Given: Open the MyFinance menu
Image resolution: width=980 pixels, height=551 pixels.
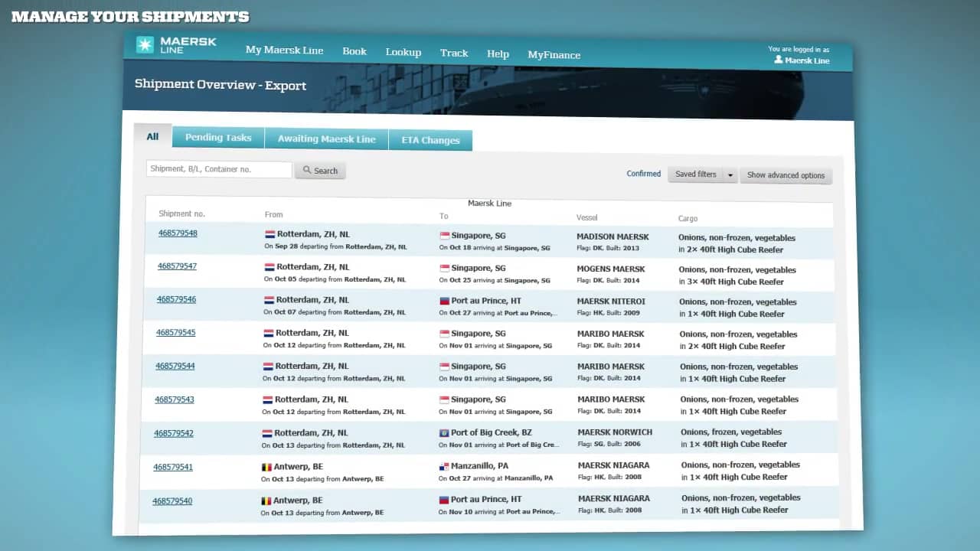Looking at the screenshot, I should (554, 55).
